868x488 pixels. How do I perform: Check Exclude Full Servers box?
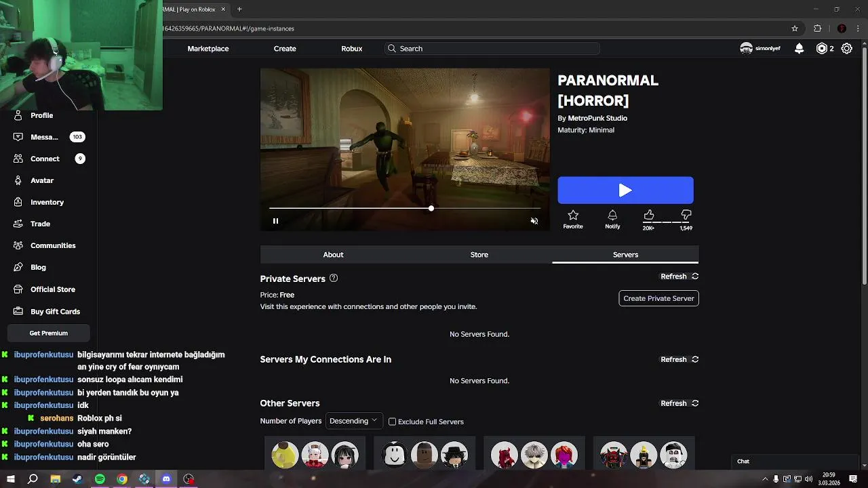pos(392,422)
